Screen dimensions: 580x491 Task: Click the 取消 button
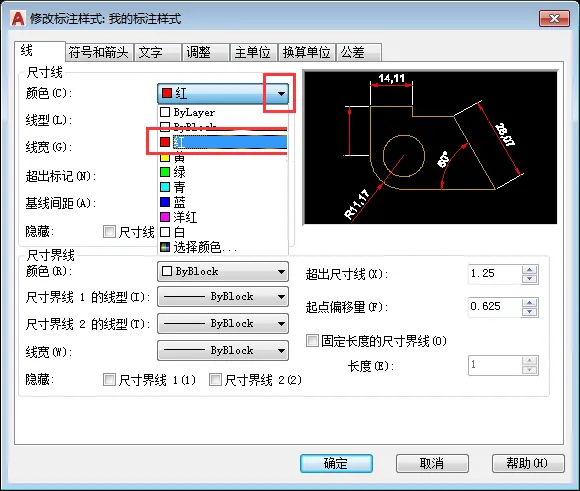coord(432,464)
